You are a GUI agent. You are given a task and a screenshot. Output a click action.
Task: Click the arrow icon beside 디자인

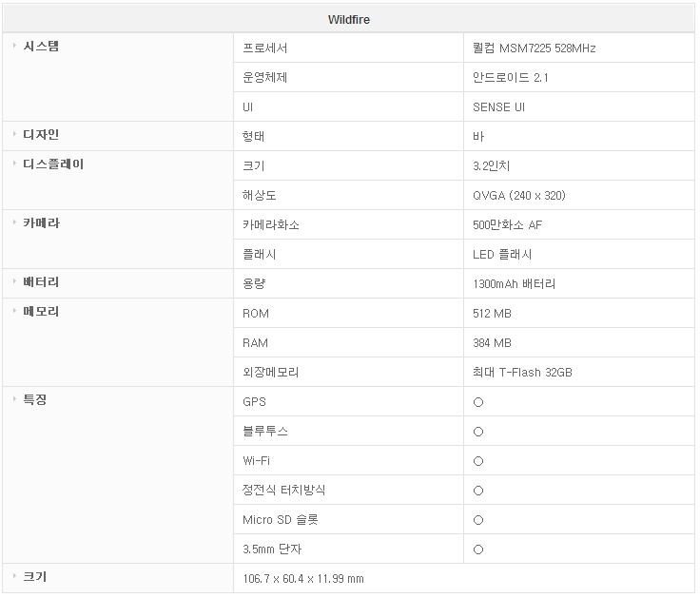pos(14,135)
